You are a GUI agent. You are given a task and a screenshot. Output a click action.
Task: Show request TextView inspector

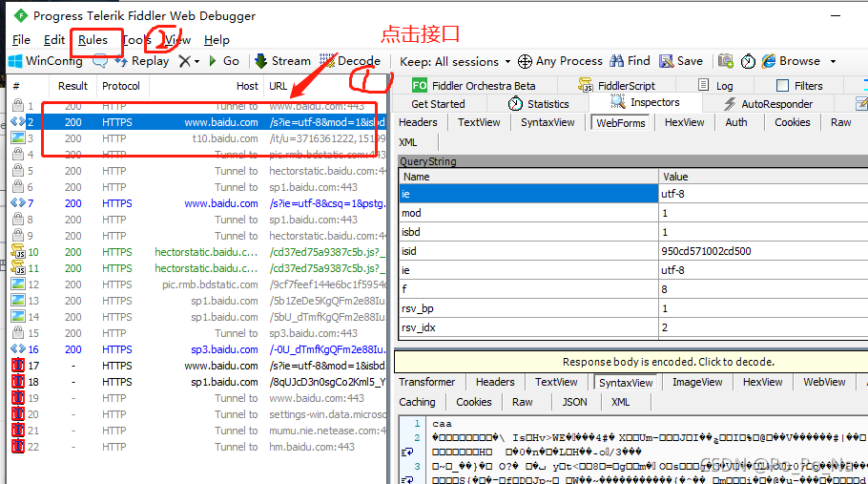click(x=479, y=122)
